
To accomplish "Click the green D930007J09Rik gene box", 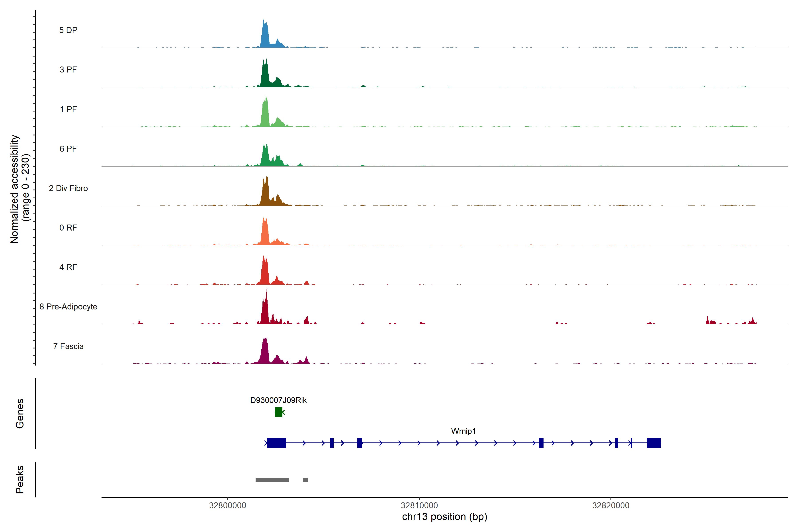I will point(278,412).
